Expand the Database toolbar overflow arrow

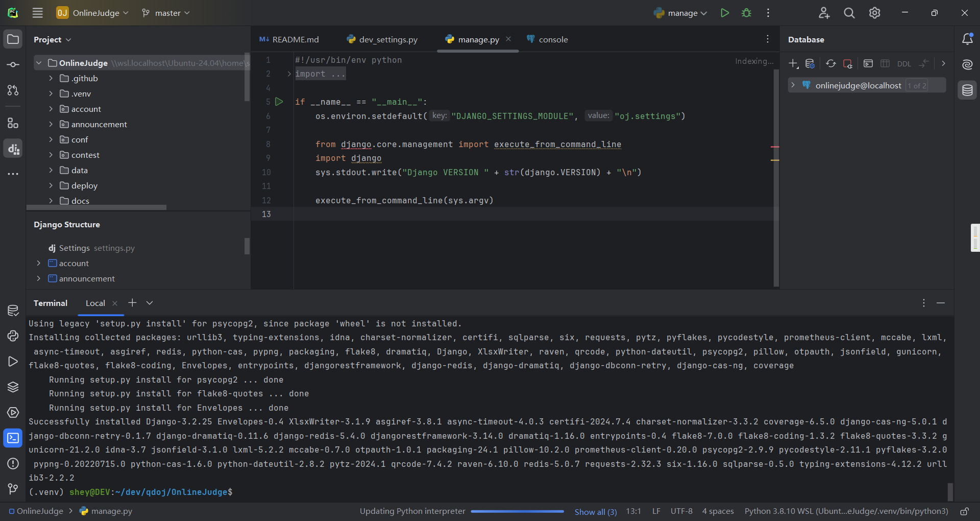pyautogui.click(x=943, y=63)
